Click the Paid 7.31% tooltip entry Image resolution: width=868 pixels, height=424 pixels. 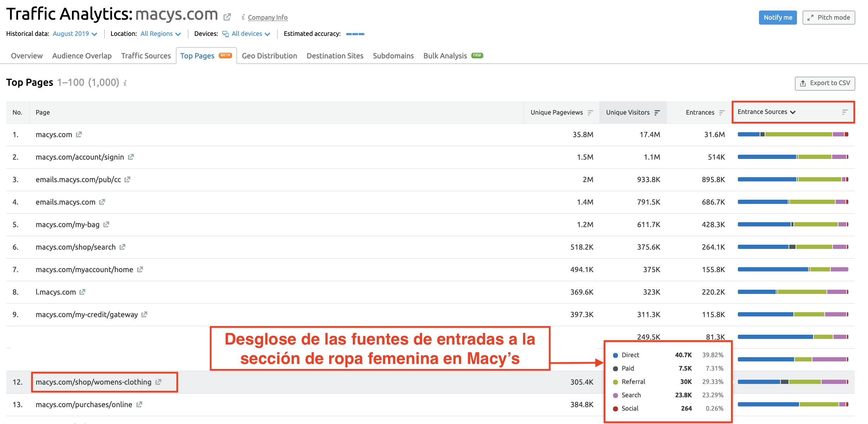point(668,368)
